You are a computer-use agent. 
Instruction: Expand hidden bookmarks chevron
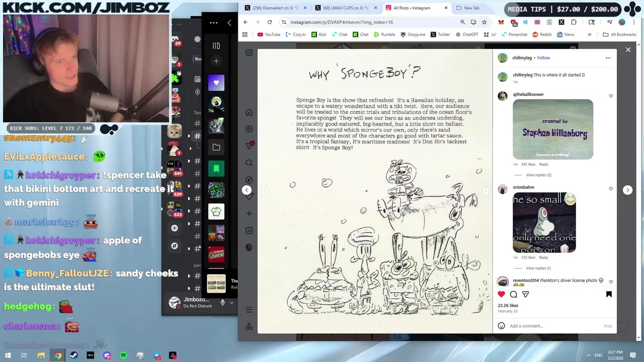tap(590, 35)
